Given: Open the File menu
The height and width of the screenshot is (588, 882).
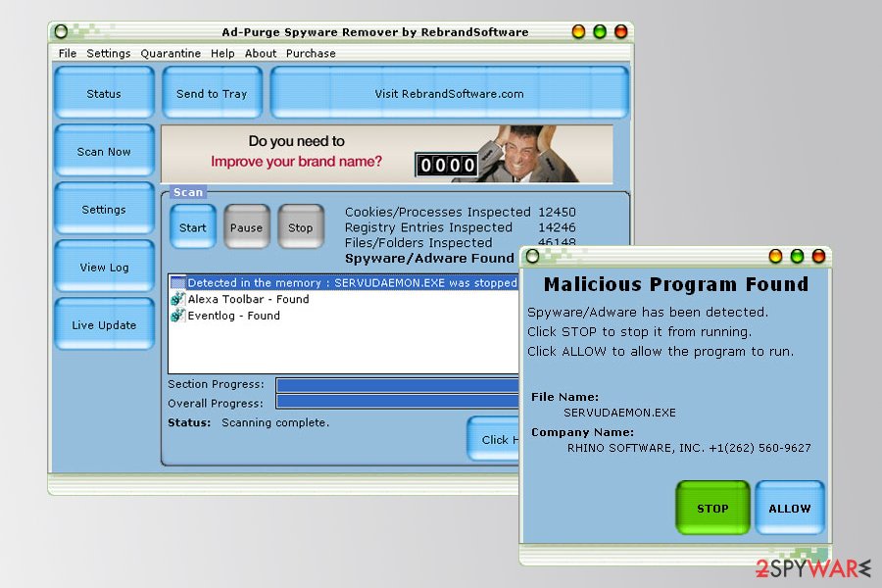Looking at the screenshot, I should (67, 54).
